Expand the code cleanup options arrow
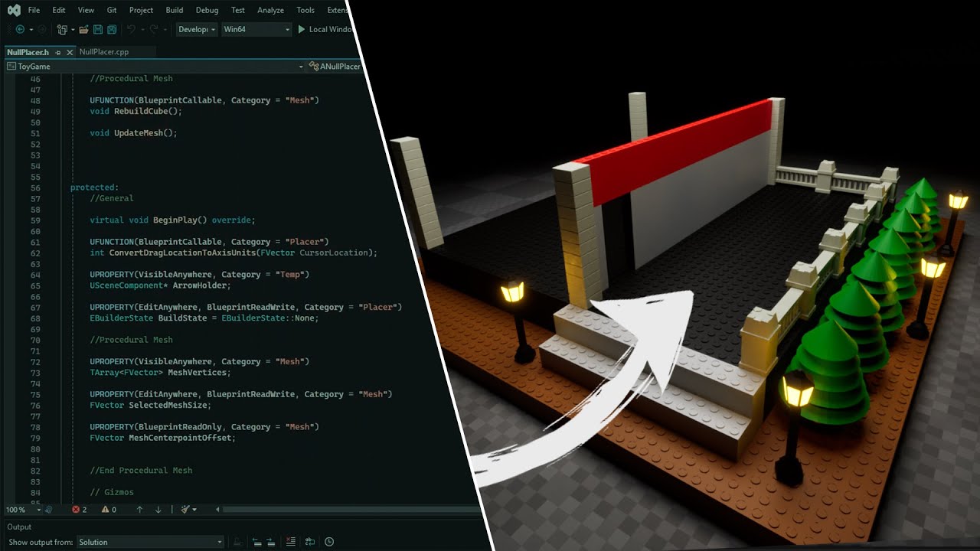Image resolution: width=980 pixels, height=551 pixels. click(194, 510)
